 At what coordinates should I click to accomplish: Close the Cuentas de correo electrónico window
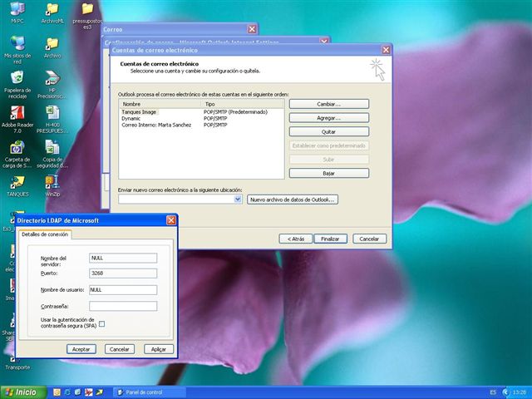click(x=386, y=50)
